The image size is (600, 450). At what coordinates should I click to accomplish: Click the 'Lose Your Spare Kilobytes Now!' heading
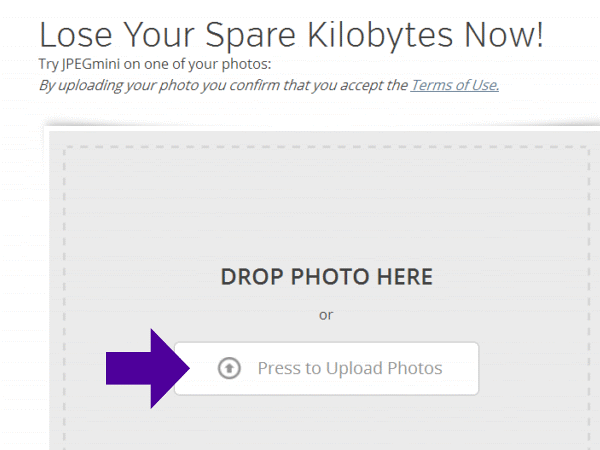click(291, 35)
